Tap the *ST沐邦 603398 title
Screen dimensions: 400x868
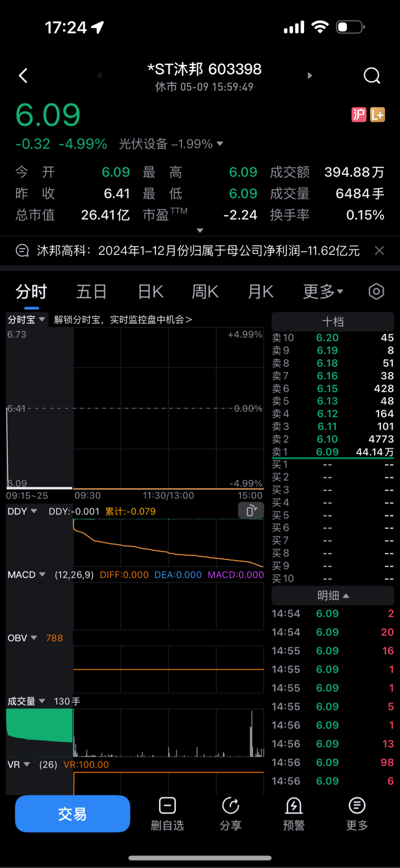204,69
